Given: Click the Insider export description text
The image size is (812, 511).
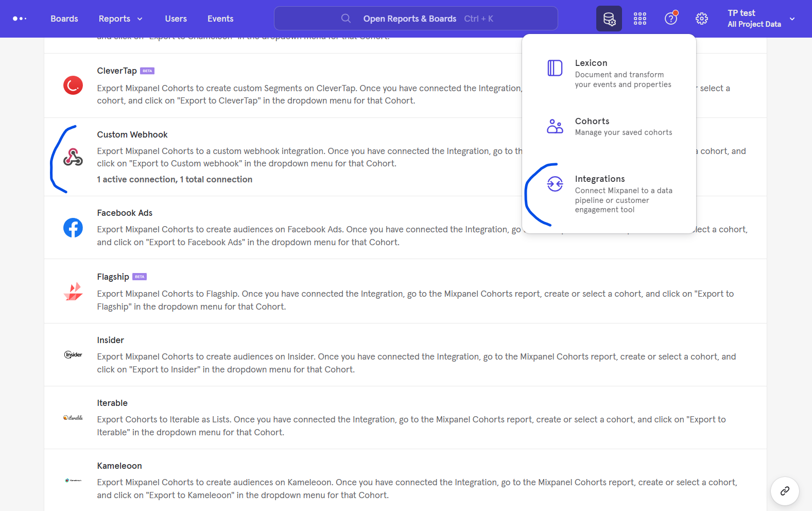Looking at the screenshot, I should click(417, 363).
